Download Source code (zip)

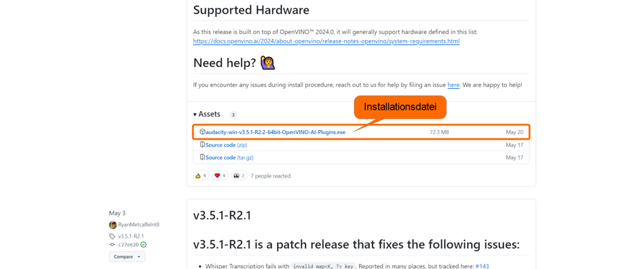226,145
